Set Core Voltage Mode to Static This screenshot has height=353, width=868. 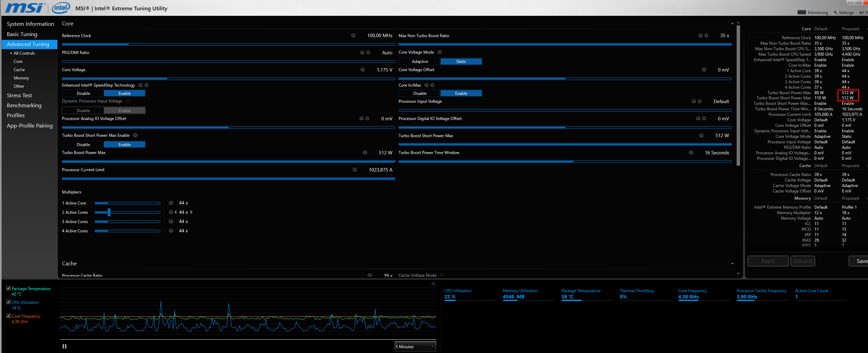point(461,62)
